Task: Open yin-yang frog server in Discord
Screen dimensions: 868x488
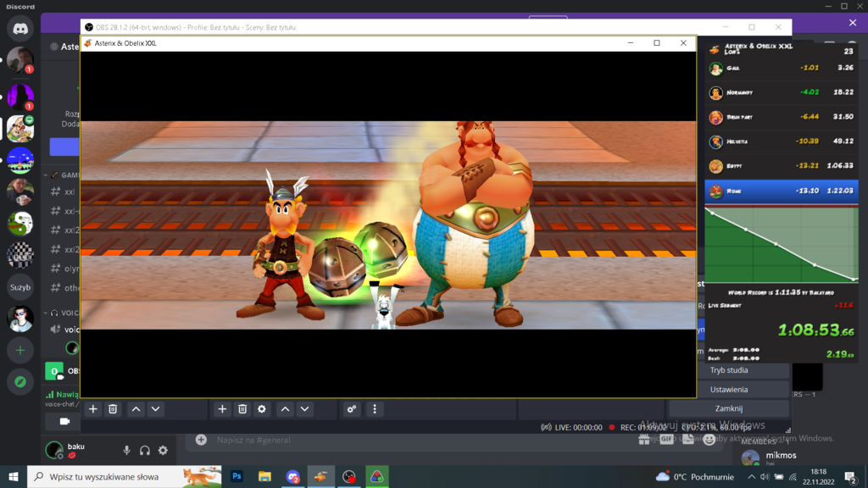Action: [20, 224]
